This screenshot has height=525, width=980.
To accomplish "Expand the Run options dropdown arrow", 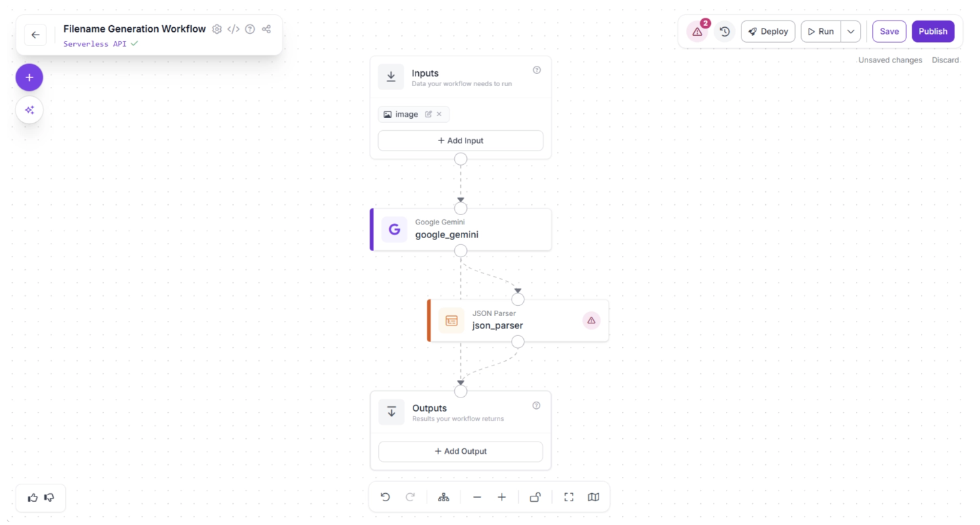I will (851, 32).
